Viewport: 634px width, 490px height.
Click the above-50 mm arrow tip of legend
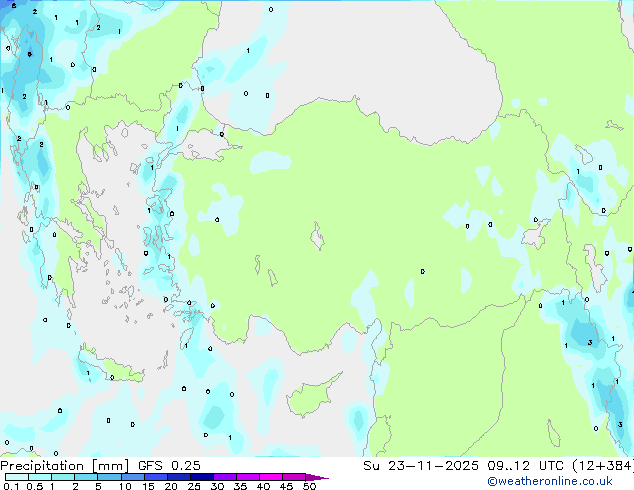pyautogui.click(x=317, y=477)
